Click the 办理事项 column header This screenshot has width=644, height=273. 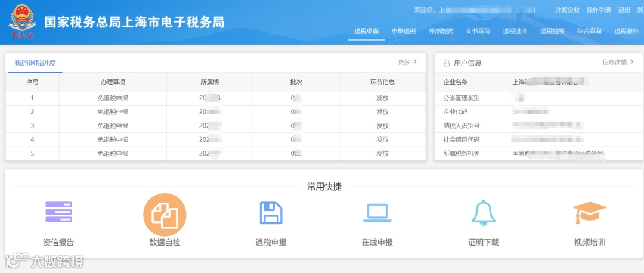[113, 82]
